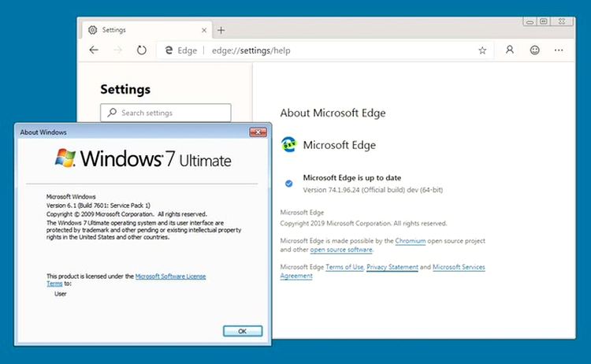Open the user profile icon
The image size is (591, 364).
pos(510,50)
